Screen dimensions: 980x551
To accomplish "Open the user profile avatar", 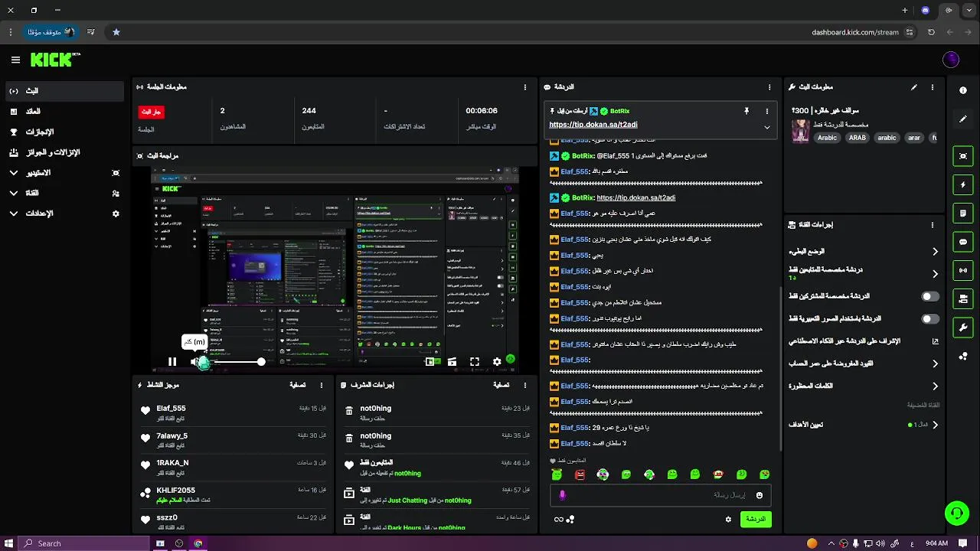I will [951, 60].
